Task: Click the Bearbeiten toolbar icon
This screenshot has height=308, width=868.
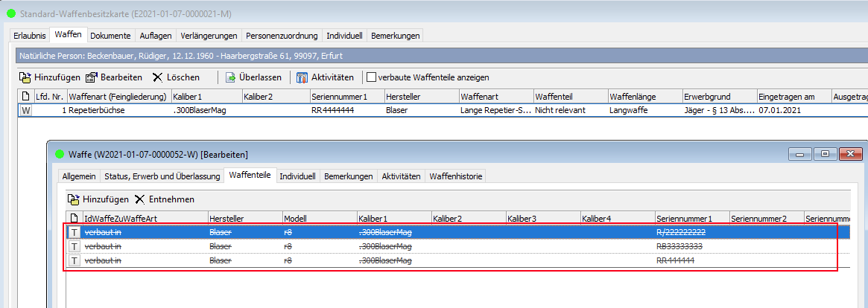Action: point(92,77)
